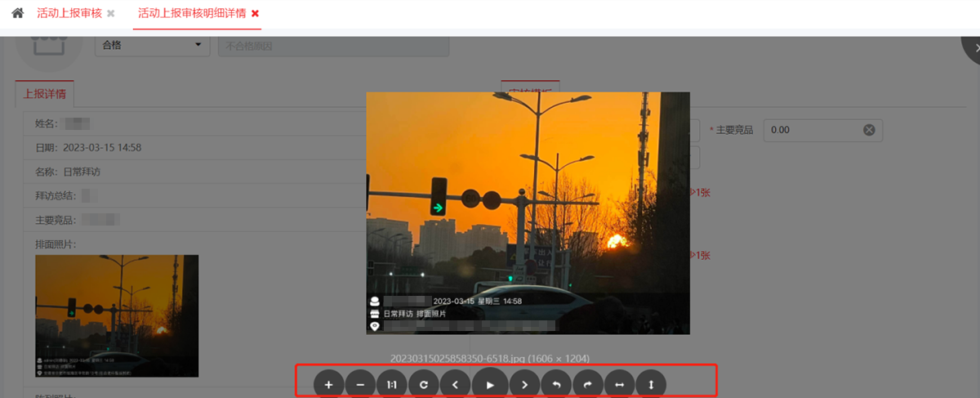
Task: Zoom out the image with minus button
Action: pyautogui.click(x=360, y=384)
